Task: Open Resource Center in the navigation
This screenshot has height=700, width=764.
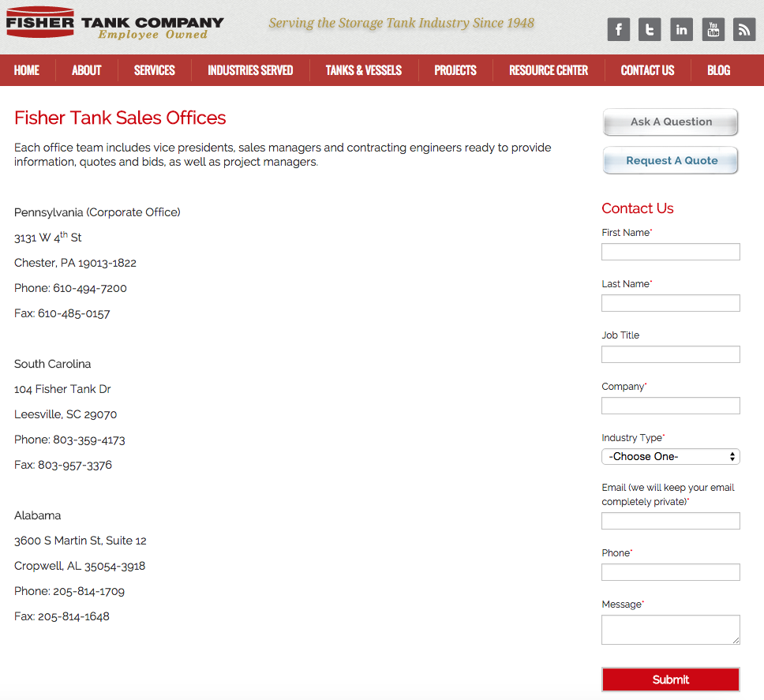Action: pos(549,70)
